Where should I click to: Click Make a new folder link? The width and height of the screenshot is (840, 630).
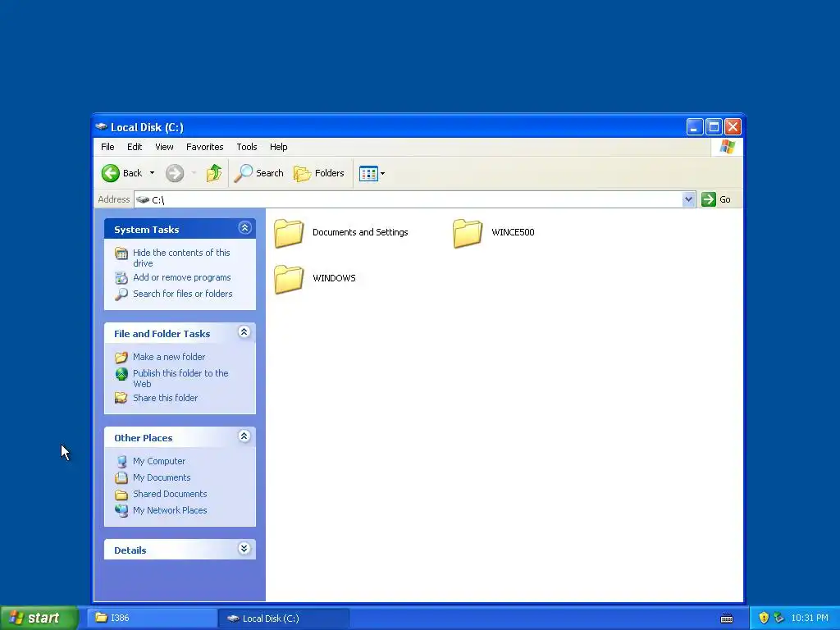coord(169,357)
